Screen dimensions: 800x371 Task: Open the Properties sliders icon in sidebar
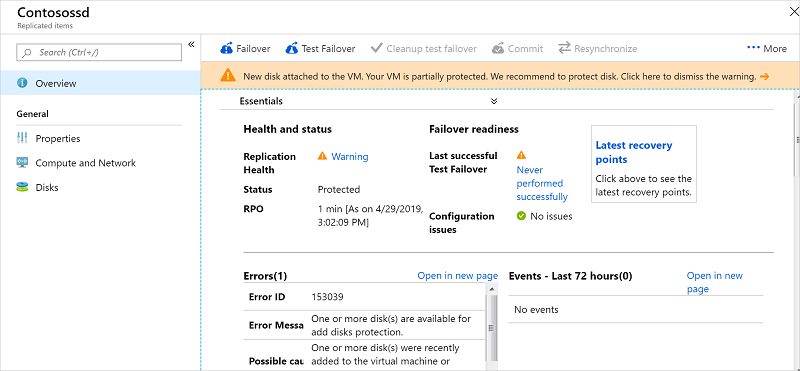tap(22, 138)
